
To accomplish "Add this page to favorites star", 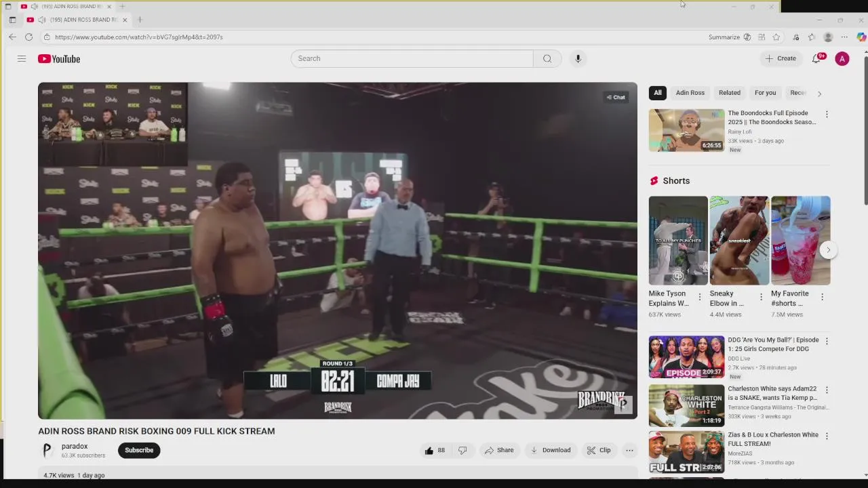I will 776,37.
